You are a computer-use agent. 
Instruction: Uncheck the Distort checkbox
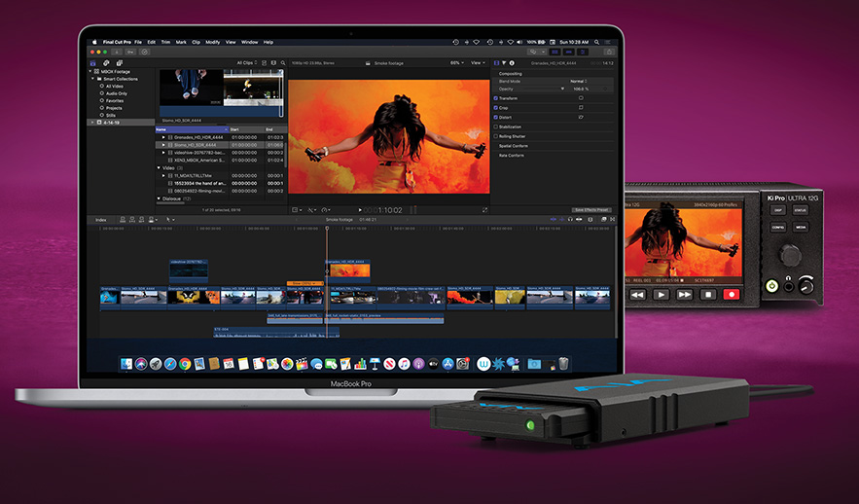pyautogui.click(x=496, y=117)
